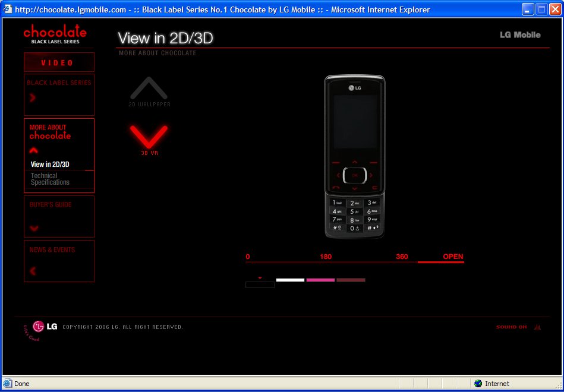Click the 2D WALLPAPER label
This screenshot has width=564, height=392.
point(150,105)
